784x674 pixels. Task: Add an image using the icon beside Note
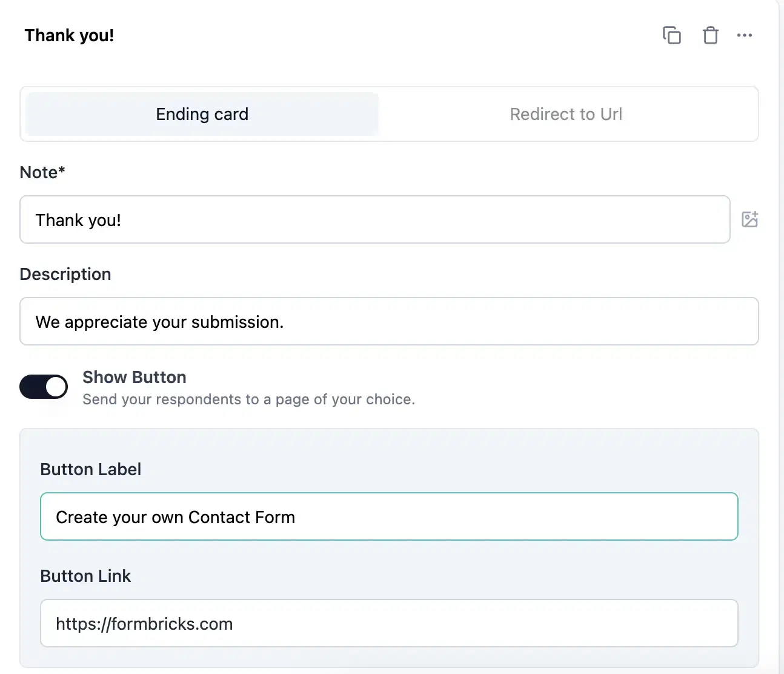pos(750,219)
